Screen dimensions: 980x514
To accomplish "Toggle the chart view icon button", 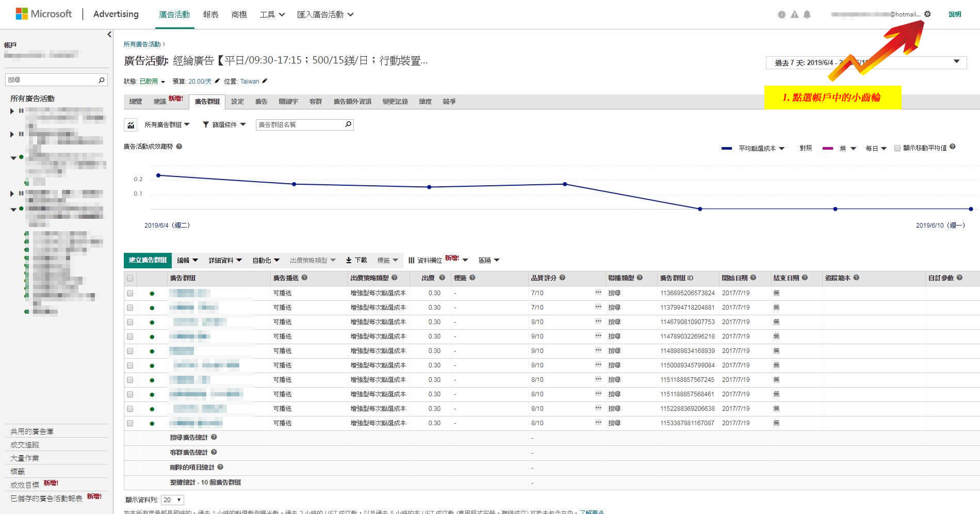I will [131, 125].
